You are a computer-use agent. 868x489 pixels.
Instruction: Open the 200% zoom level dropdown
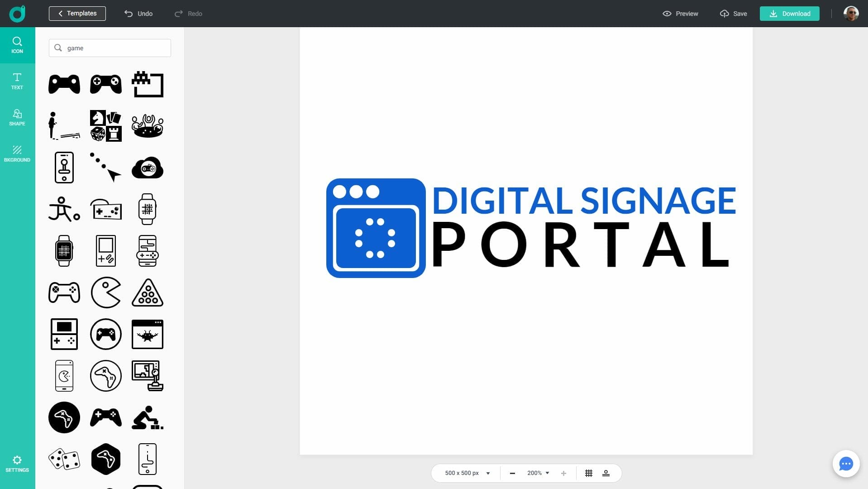coord(538,473)
